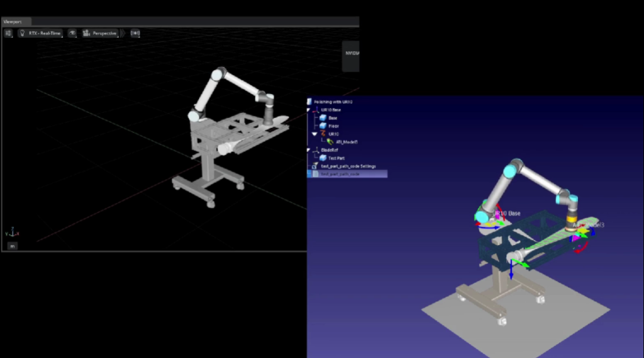Image resolution: width=644 pixels, height=358 pixels.
Task: Click the UR10 robot icon in tree
Action: pos(323,134)
